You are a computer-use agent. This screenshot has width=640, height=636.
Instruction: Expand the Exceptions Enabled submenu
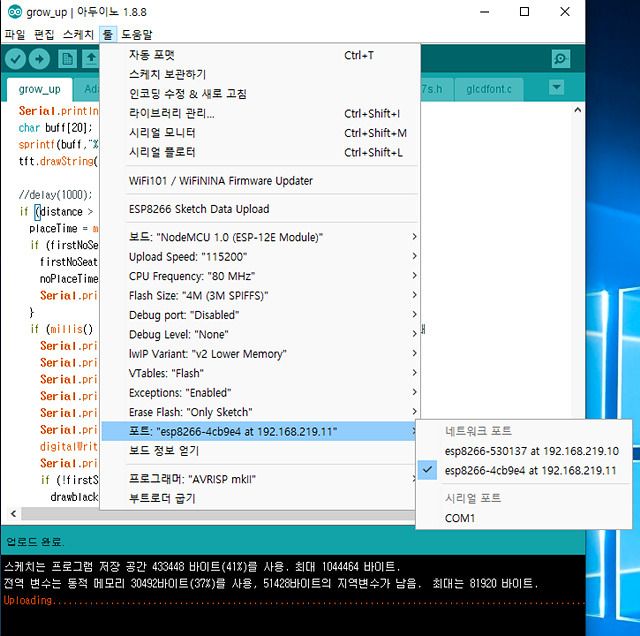tap(260, 393)
